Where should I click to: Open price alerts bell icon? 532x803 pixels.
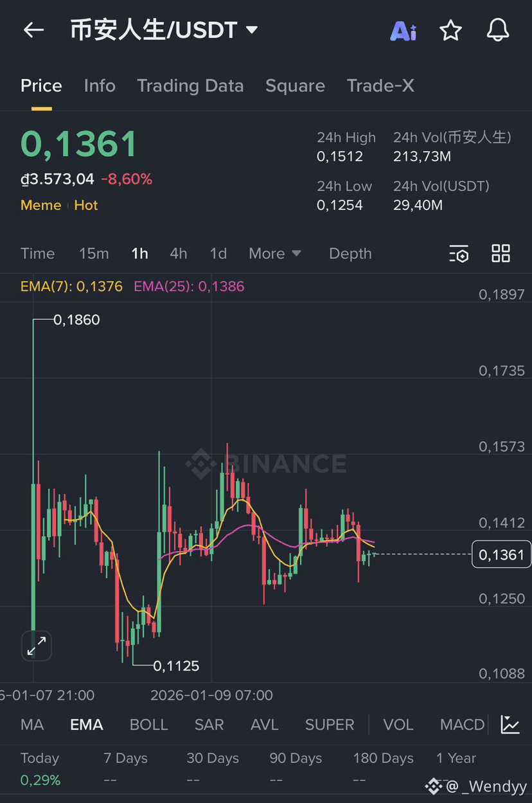pyautogui.click(x=498, y=30)
